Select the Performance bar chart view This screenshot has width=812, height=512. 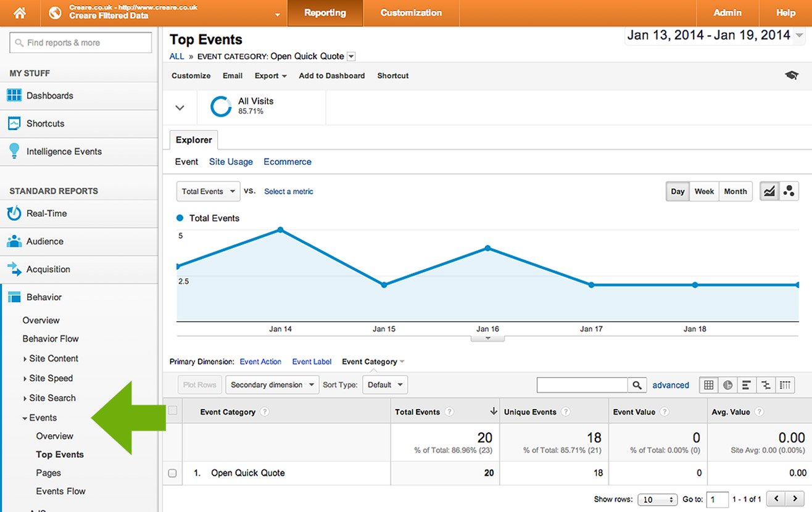[x=747, y=385]
